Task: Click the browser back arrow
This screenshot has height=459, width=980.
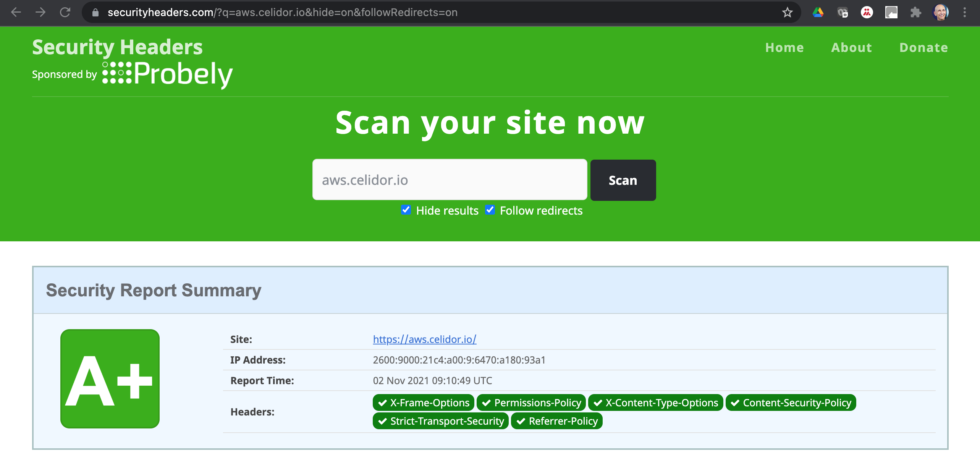Action: point(16,12)
